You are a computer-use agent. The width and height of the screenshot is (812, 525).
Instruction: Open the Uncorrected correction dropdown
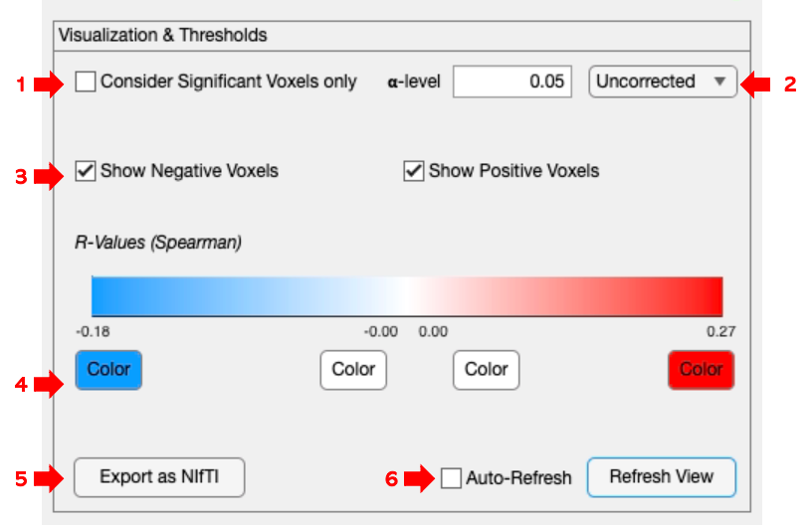pyautogui.click(x=662, y=82)
